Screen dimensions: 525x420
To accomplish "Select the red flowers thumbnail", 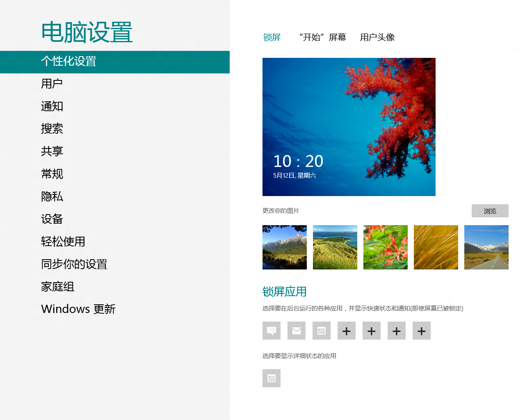I will [386, 247].
